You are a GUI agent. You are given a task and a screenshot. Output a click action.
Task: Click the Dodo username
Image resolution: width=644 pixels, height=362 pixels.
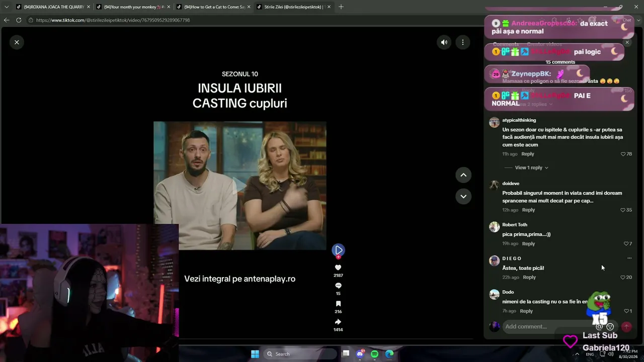tap(508, 292)
